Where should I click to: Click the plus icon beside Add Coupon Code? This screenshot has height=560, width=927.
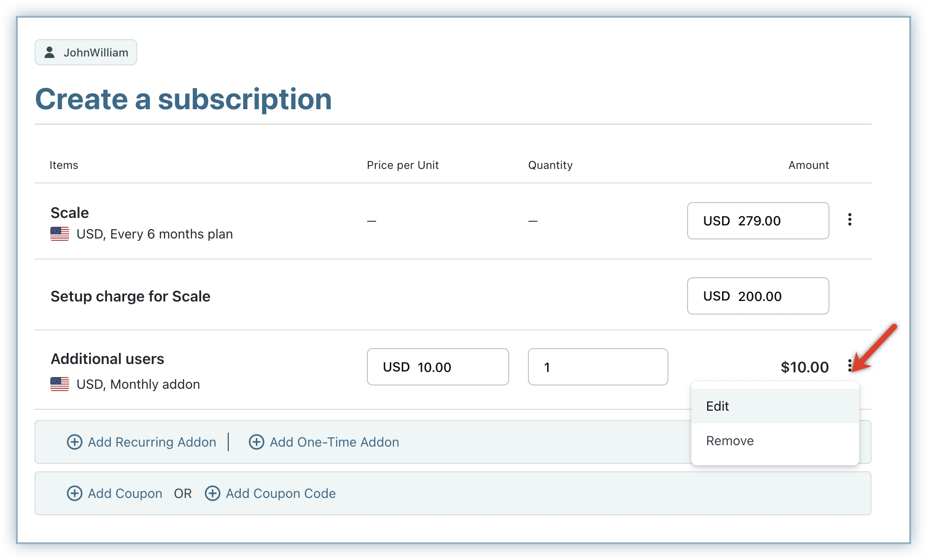point(212,493)
